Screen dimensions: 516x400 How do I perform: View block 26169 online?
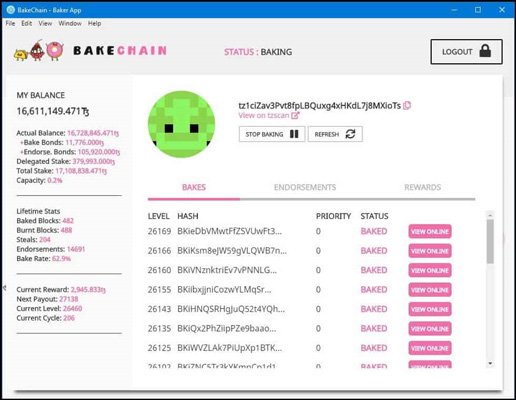[x=430, y=231]
